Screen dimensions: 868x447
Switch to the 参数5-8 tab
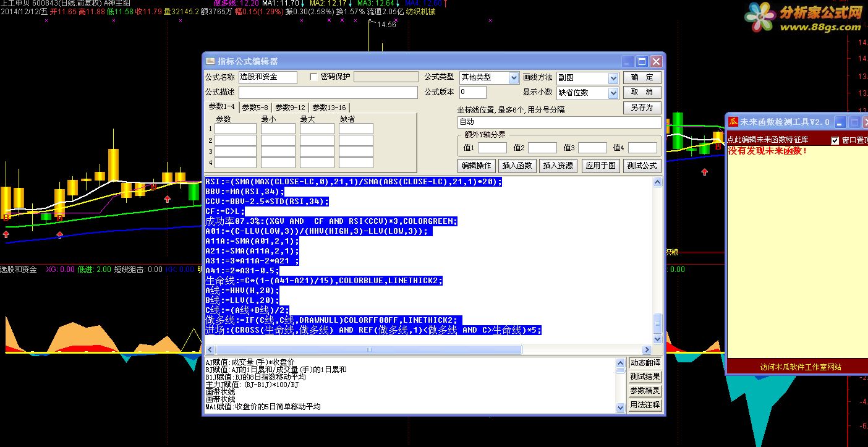tap(255, 107)
